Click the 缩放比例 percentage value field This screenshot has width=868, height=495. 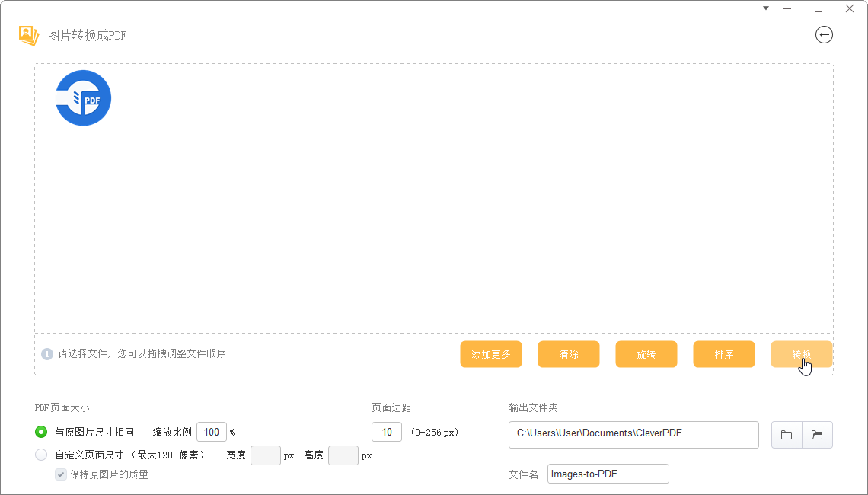point(211,432)
